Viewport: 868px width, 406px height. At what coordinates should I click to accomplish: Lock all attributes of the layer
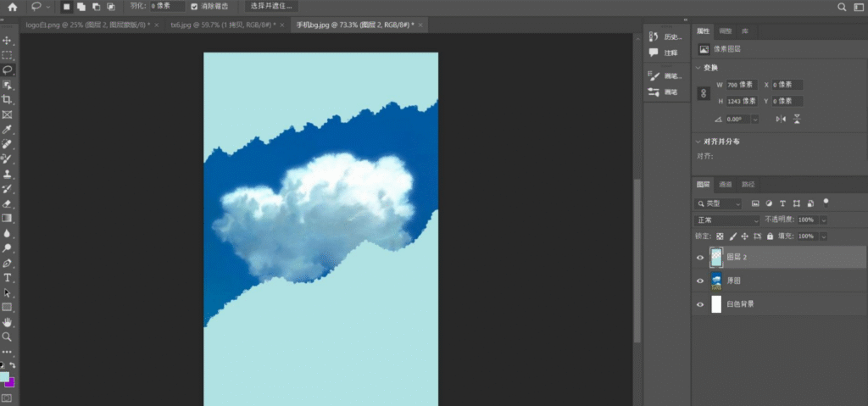click(x=770, y=236)
